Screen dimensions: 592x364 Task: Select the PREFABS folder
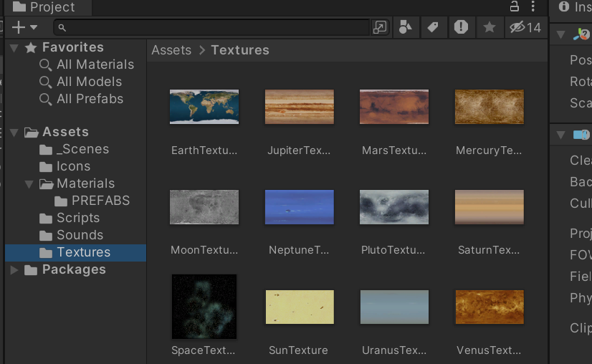pos(100,201)
